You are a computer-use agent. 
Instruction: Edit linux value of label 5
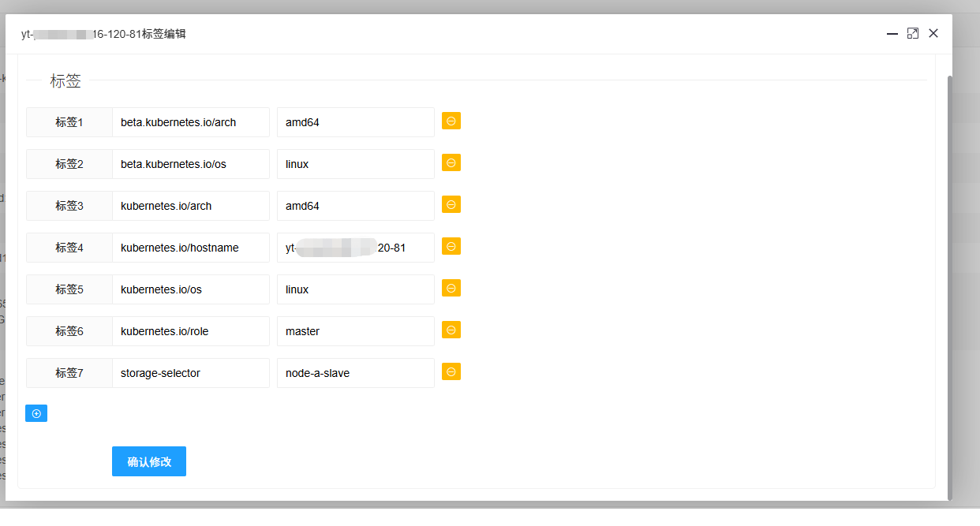pyautogui.click(x=356, y=289)
